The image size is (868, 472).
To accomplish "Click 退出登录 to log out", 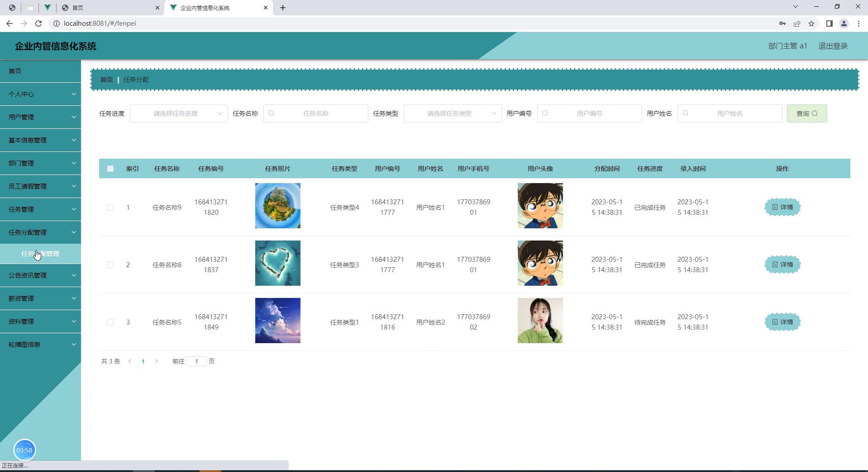I will click(x=833, y=46).
